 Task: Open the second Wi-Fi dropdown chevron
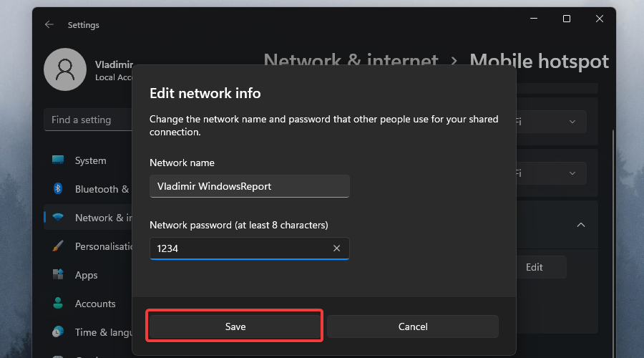572,173
